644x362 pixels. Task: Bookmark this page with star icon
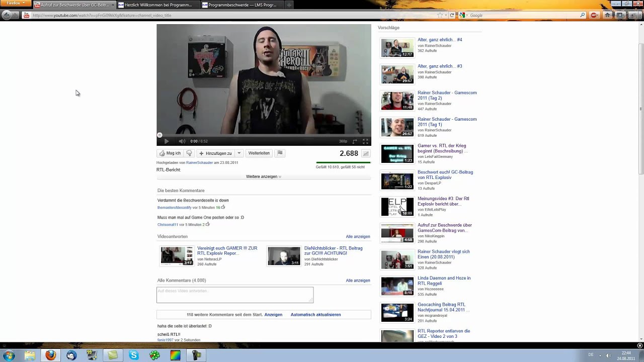point(440,16)
